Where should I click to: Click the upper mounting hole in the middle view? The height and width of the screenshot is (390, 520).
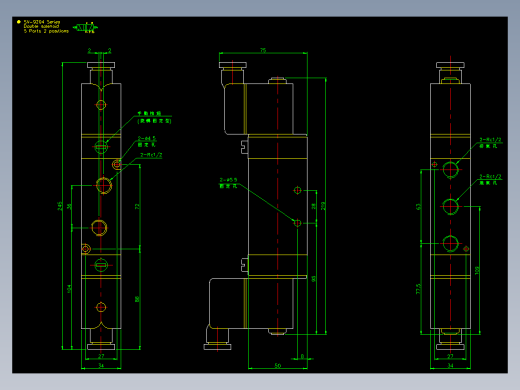tap(297, 190)
